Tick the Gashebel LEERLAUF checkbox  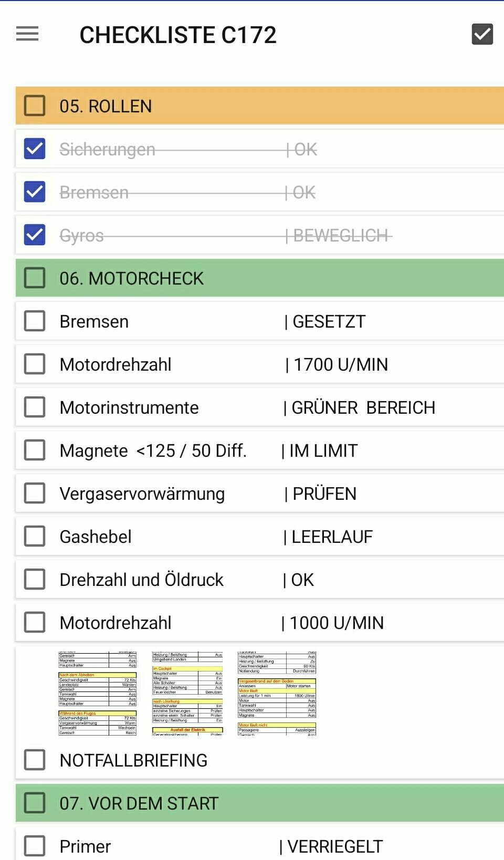click(x=35, y=537)
